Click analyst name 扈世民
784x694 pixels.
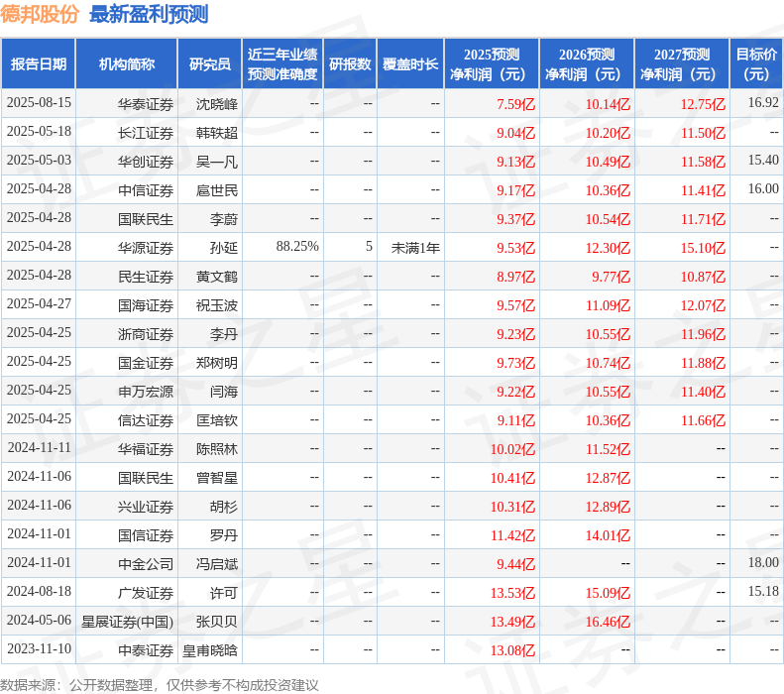pos(216,190)
